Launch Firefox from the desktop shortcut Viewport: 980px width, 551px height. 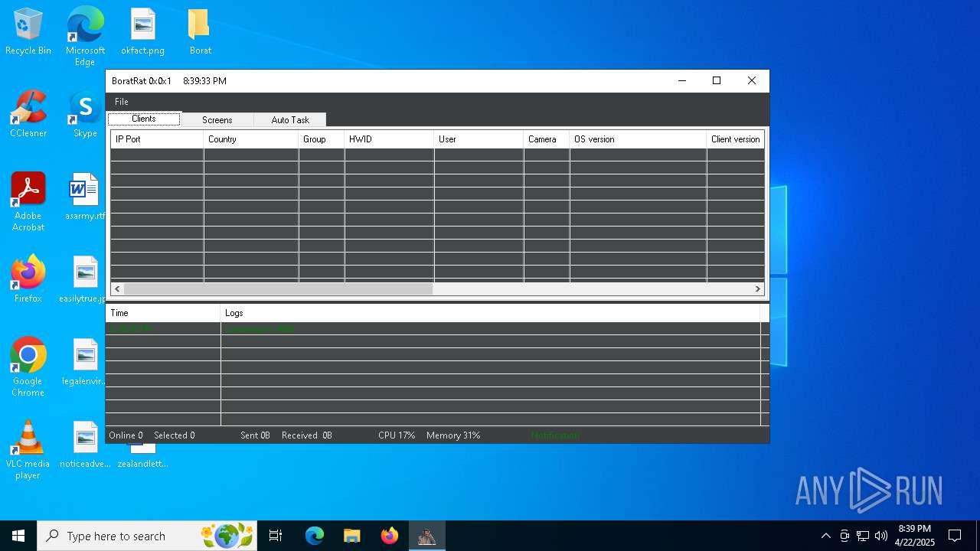(x=28, y=280)
